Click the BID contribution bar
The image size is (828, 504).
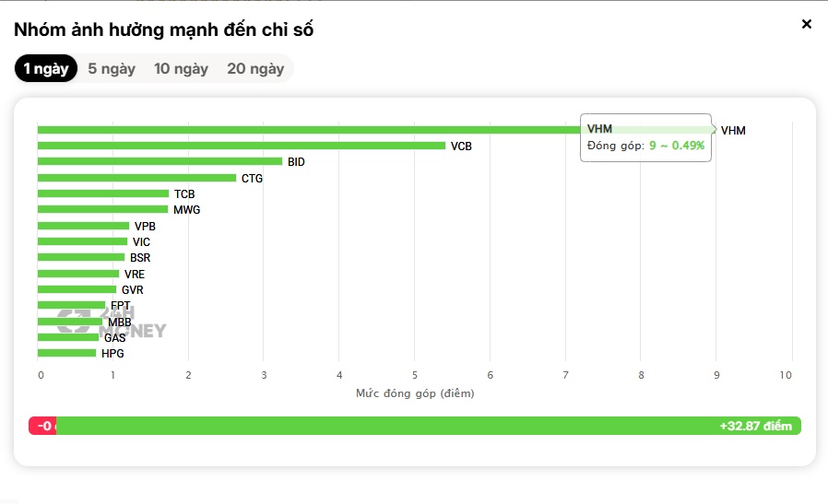point(160,161)
